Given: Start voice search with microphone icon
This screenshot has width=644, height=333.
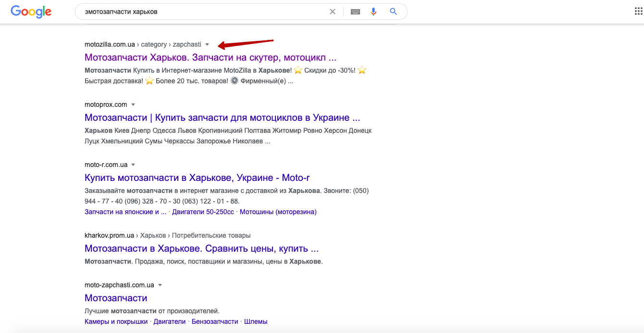Looking at the screenshot, I should coord(373,12).
